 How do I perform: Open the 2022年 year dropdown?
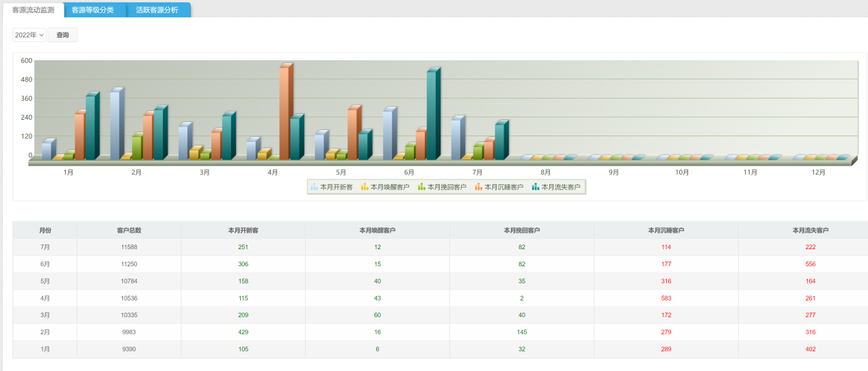(29, 35)
